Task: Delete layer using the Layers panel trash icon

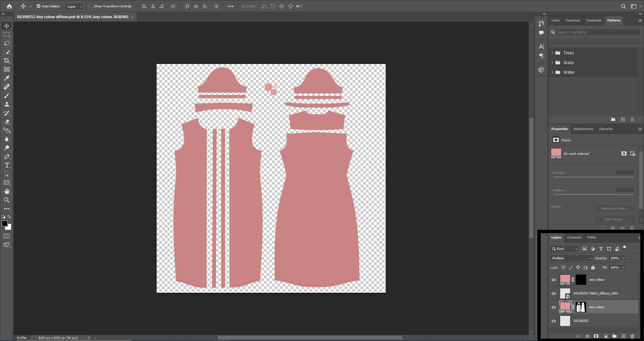Action: click(x=632, y=336)
